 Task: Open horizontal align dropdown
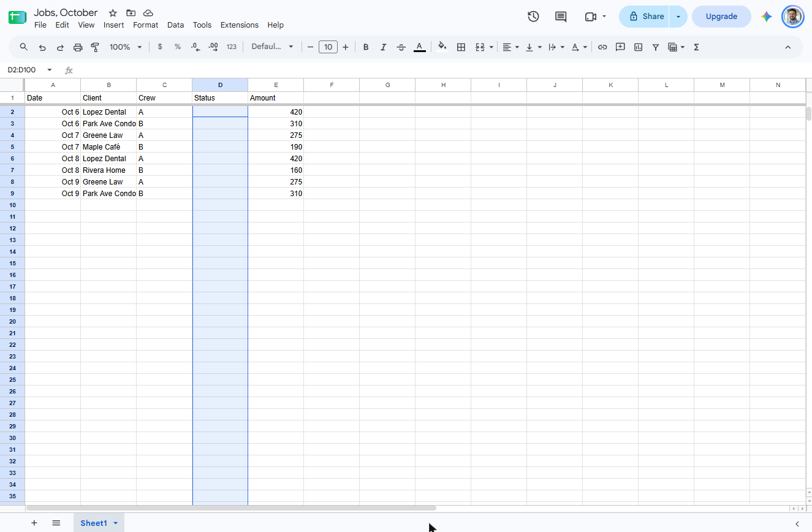click(x=510, y=47)
